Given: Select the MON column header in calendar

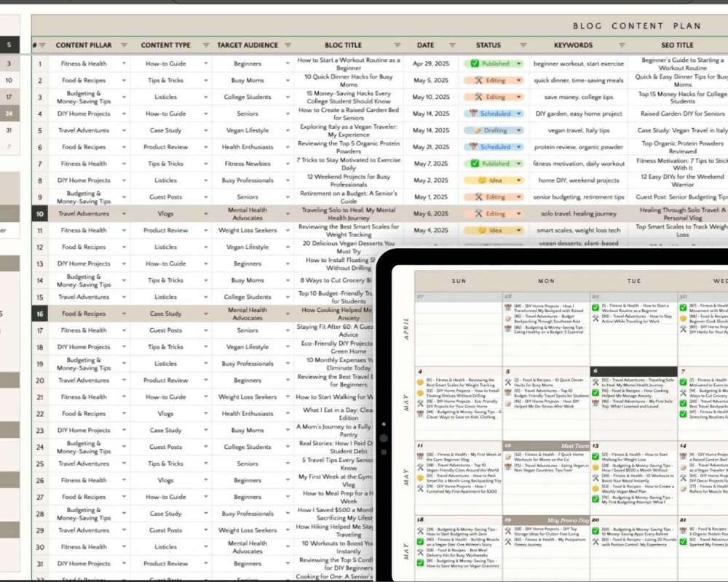Looking at the screenshot, I should point(547,282).
